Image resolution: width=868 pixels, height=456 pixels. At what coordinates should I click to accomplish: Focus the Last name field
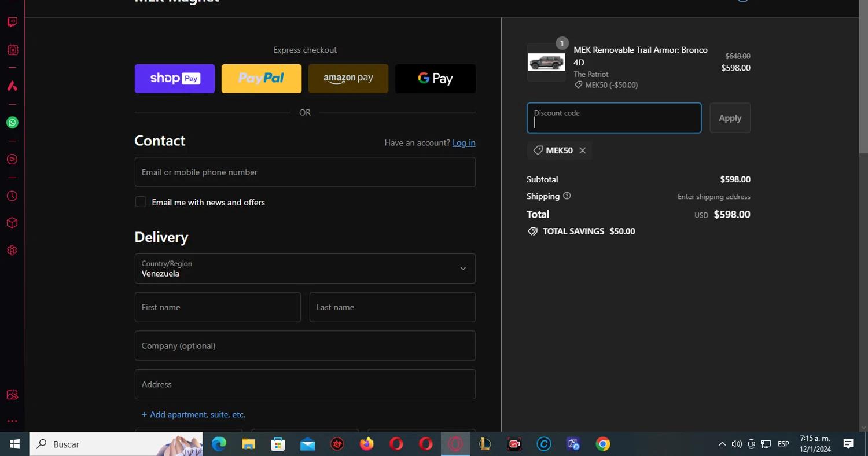point(392,307)
